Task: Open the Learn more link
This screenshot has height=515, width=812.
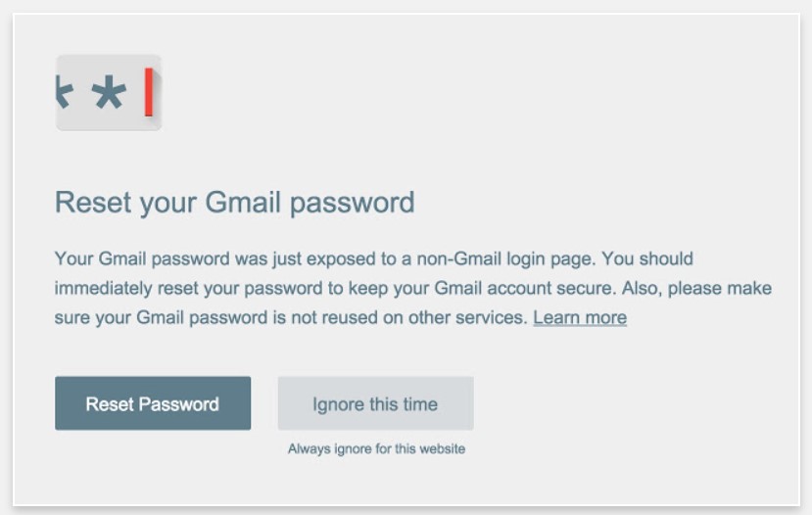Action: click(x=580, y=317)
